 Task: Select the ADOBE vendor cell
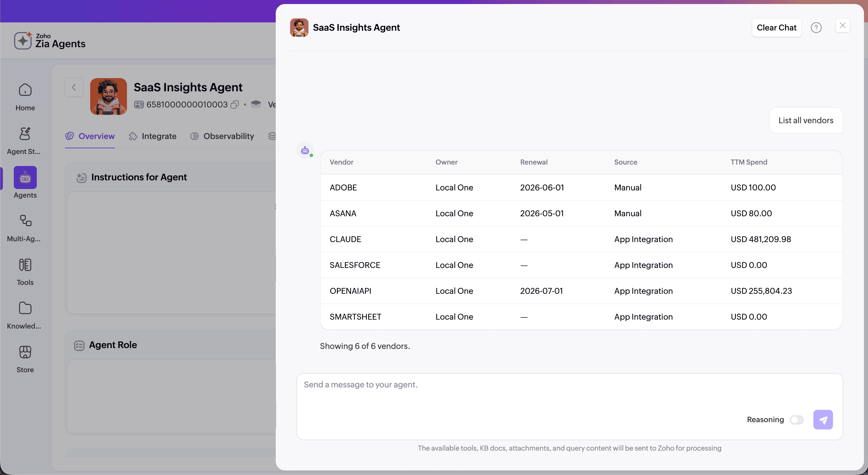(343, 188)
